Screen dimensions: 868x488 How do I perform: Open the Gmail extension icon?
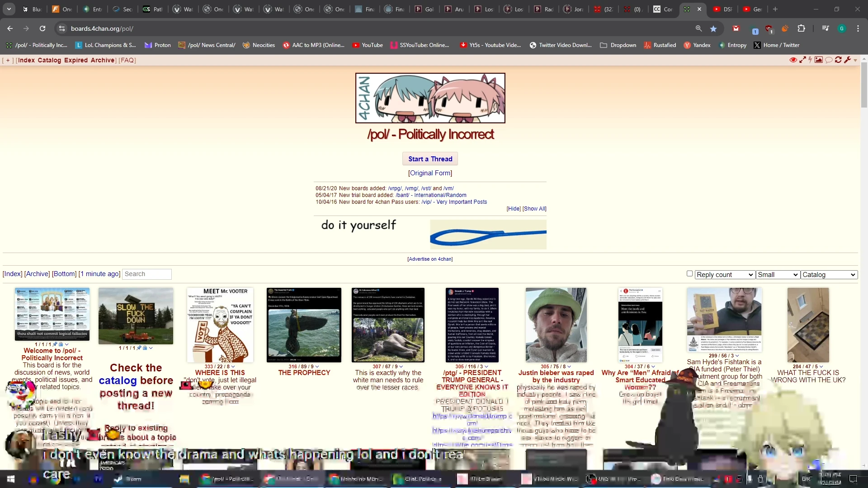click(x=736, y=28)
